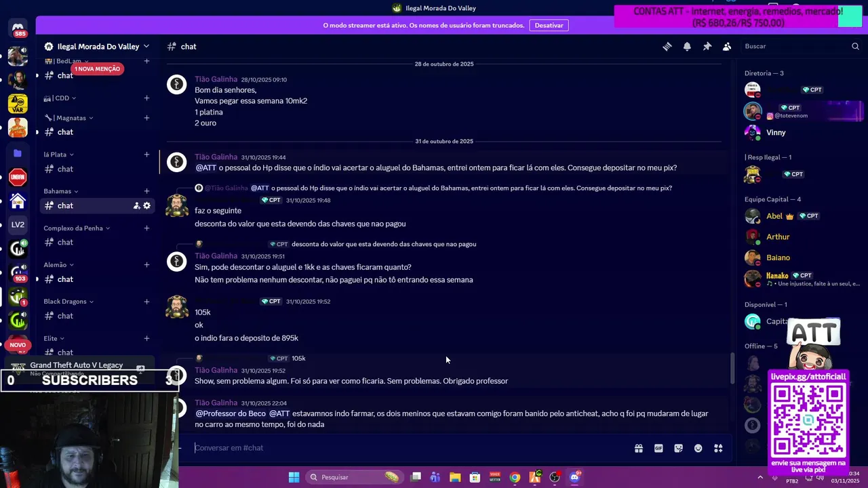Open Google Chrome from taskbar
This screenshot has height=488, width=868.
pyautogui.click(x=515, y=477)
